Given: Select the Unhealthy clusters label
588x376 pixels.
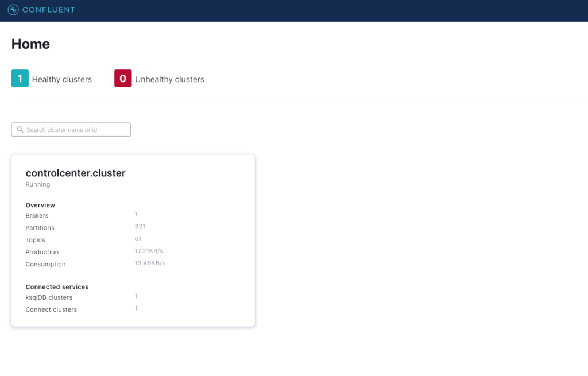Looking at the screenshot, I should pyautogui.click(x=169, y=79).
